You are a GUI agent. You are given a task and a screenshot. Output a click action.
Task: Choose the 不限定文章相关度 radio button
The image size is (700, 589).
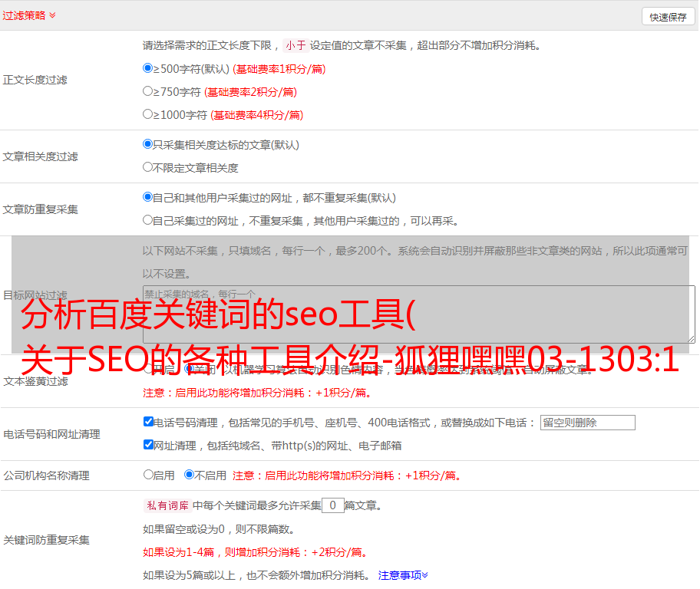(x=148, y=167)
